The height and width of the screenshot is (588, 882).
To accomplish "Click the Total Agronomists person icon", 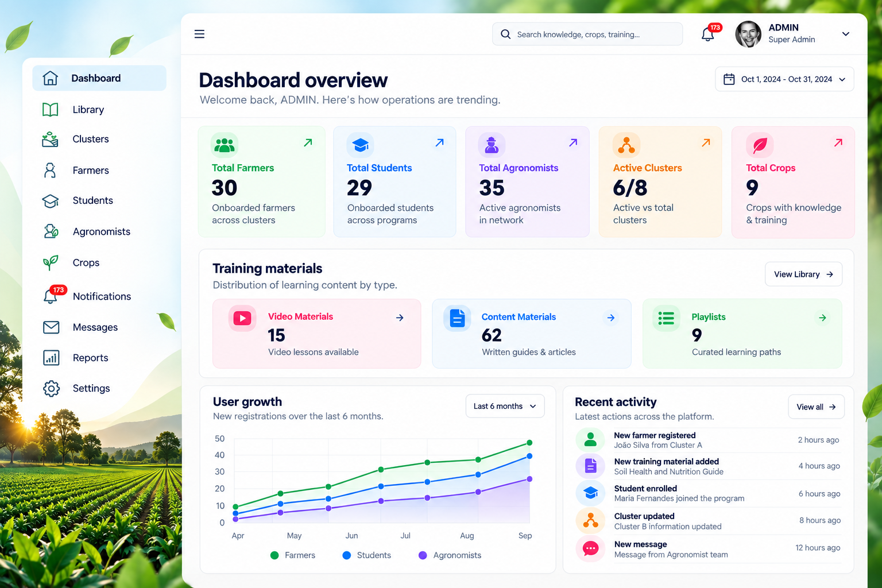I will tap(492, 145).
